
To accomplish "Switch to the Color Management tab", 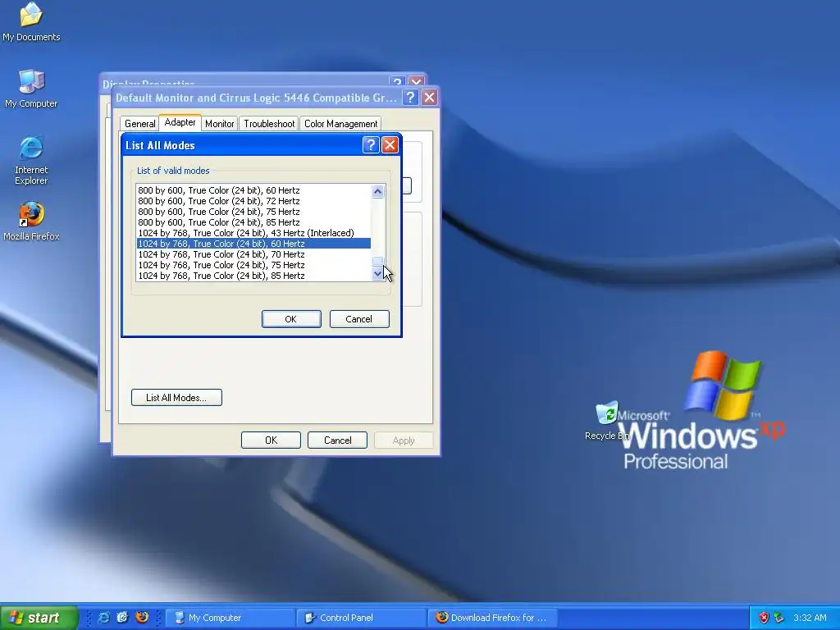I will click(x=340, y=124).
